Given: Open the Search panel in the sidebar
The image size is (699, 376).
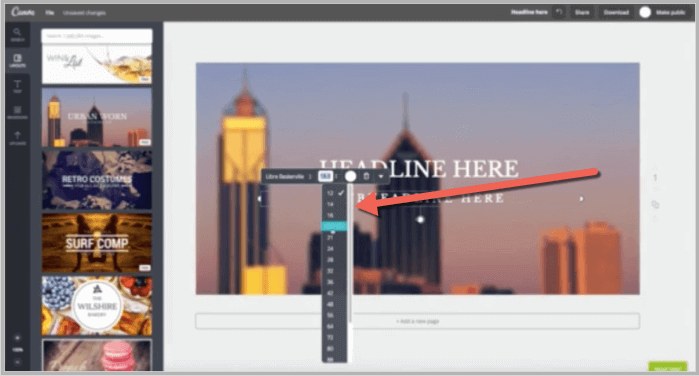Looking at the screenshot, I should click(x=17, y=35).
